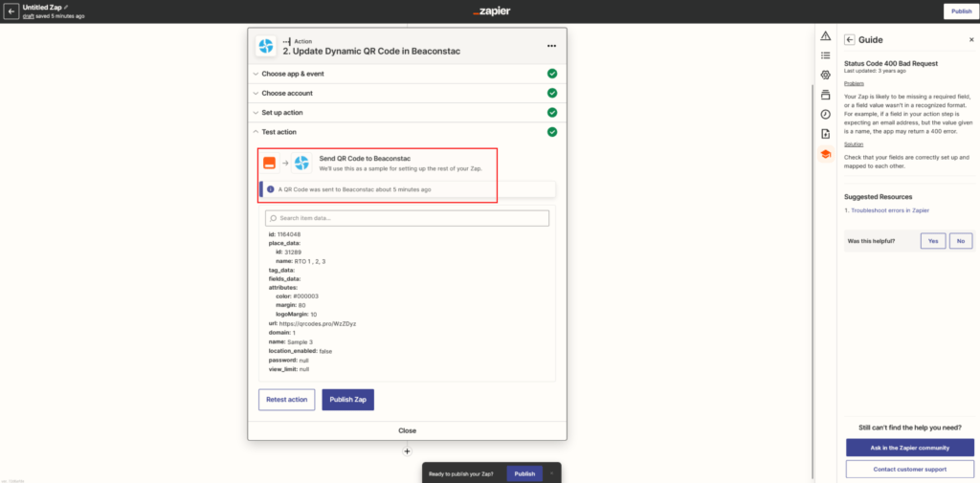Viewport: 980px width, 483px height.
Task: Open the warning triangle panel in right sidebar
Action: pyautogui.click(x=826, y=35)
